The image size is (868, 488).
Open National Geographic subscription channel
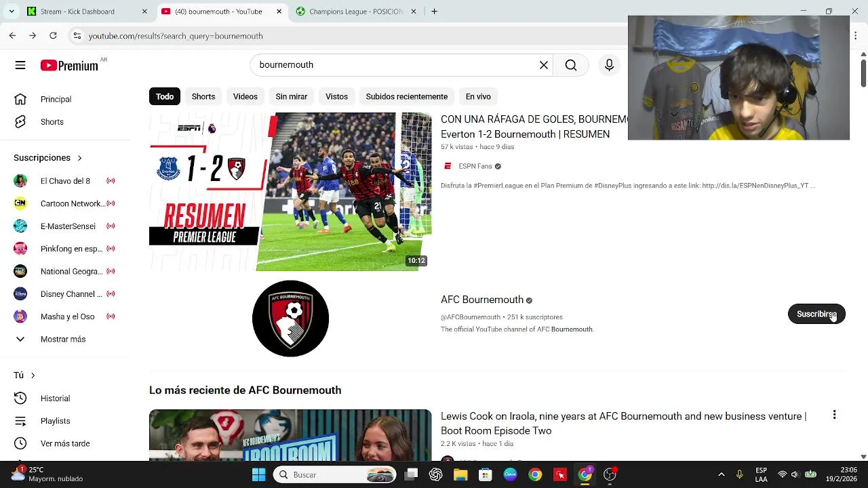pos(64,272)
